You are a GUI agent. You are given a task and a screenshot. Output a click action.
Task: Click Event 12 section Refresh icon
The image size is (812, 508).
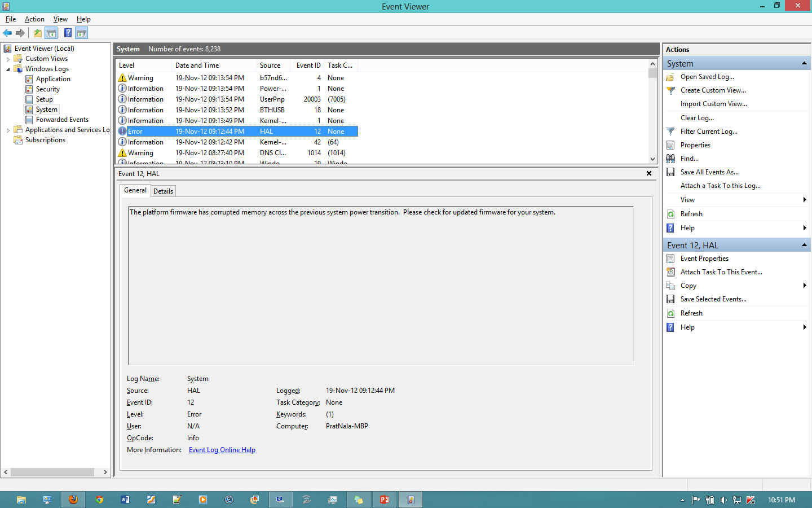(x=670, y=313)
